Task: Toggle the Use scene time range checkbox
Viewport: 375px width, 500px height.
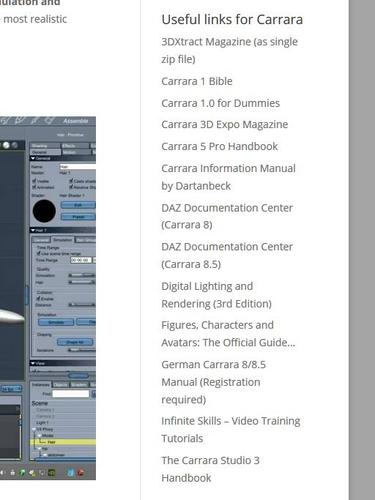Action: click(39, 254)
